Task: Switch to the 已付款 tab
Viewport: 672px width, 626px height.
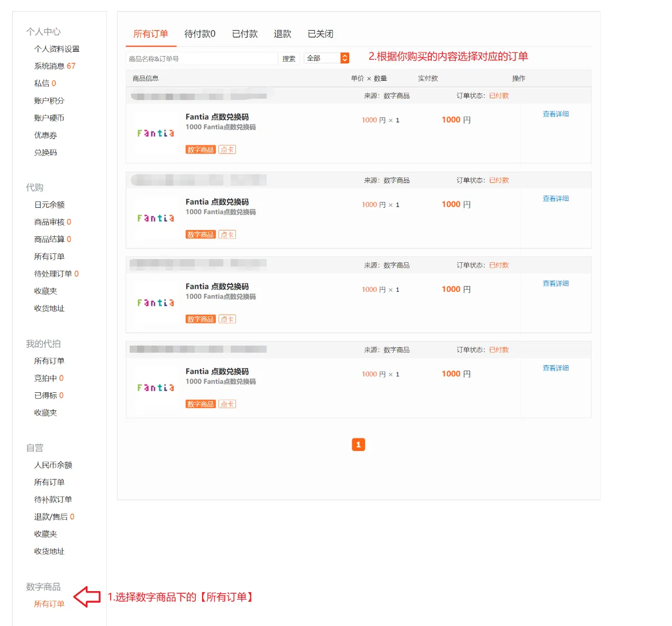Action: 244,34
